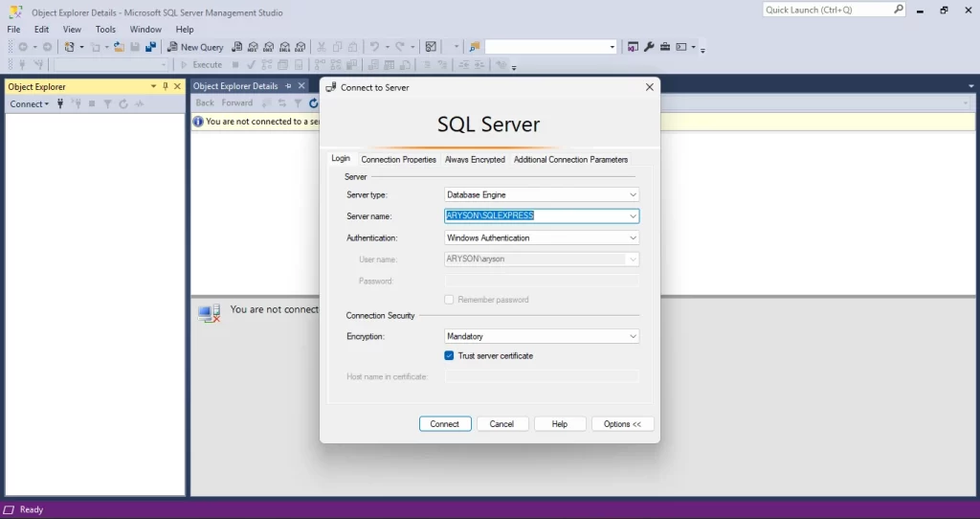Open the Server type dropdown

[633, 195]
